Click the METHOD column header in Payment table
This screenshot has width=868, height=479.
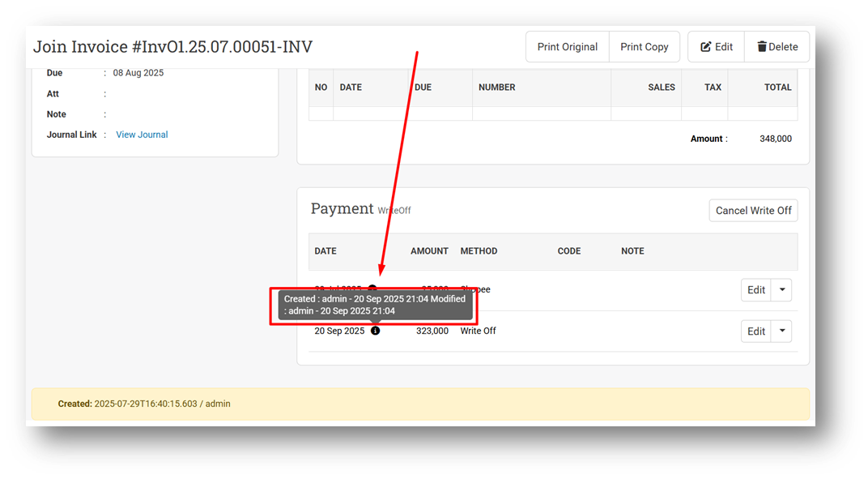[x=479, y=251]
